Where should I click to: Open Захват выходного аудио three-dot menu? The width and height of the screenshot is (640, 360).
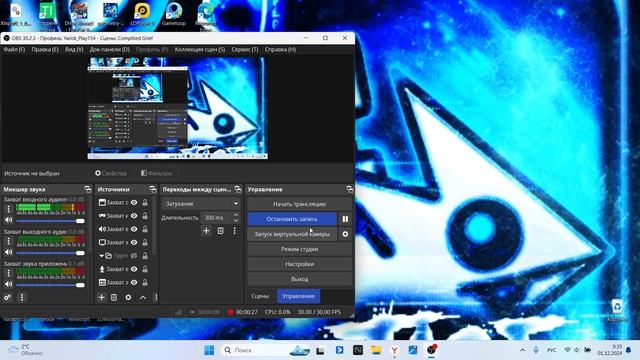point(9,241)
